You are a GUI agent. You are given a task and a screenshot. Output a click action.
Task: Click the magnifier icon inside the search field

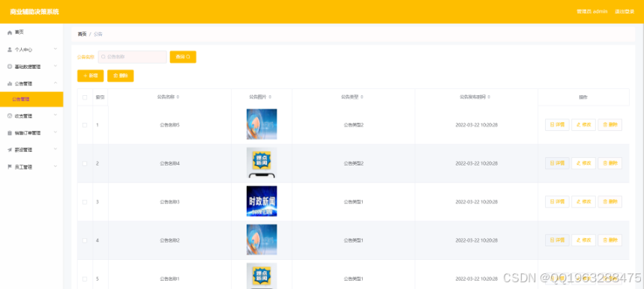pyautogui.click(x=103, y=57)
